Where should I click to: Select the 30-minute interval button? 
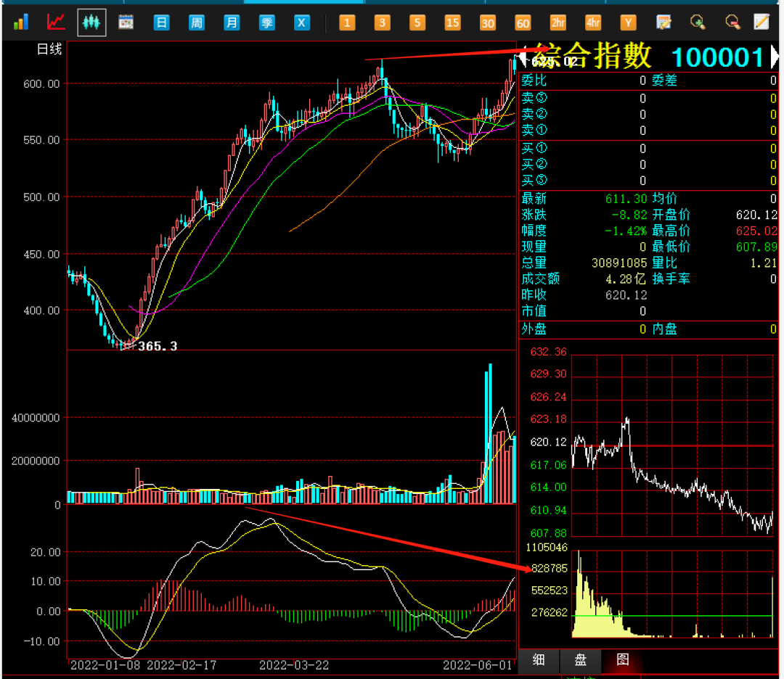tap(488, 22)
